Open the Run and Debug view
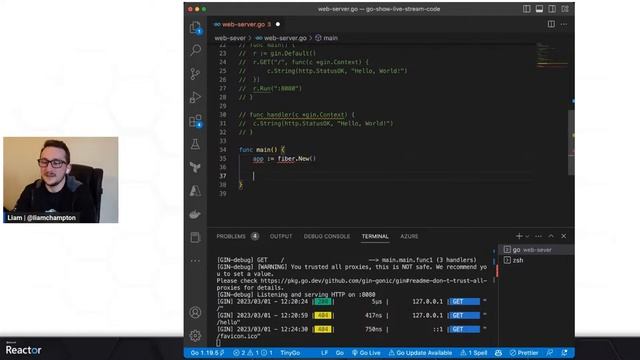This screenshot has width=640, height=360. (196, 97)
